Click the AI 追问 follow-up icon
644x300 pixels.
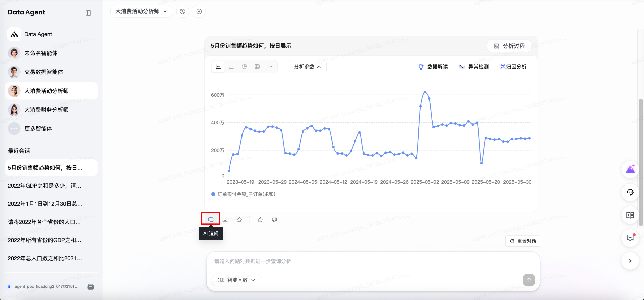click(211, 220)
